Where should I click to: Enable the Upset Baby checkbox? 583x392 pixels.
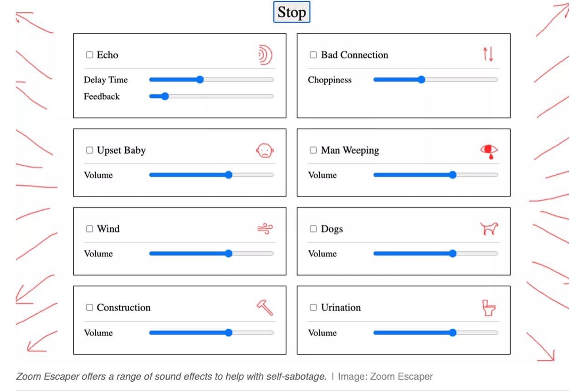pos(90,150)
